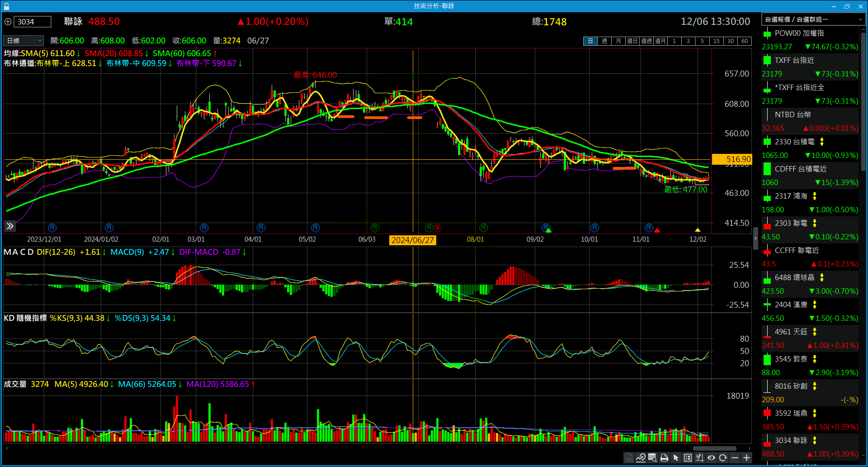The image size is (868, 467).
Task: Click the print chart icon
Action: [664, 458]
